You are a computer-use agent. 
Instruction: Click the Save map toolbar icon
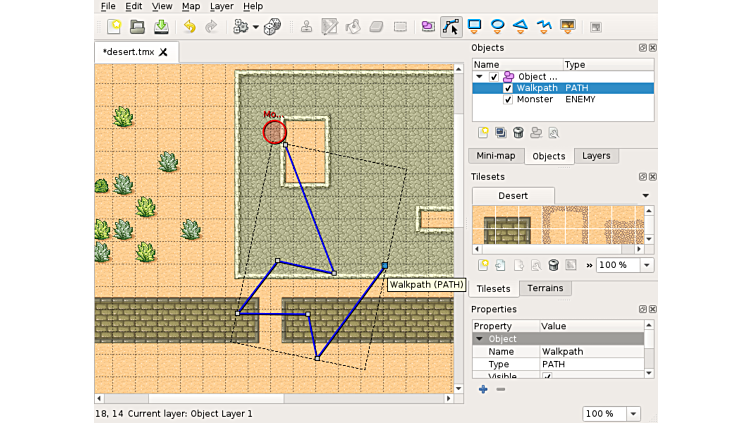[x=160, y=27]
